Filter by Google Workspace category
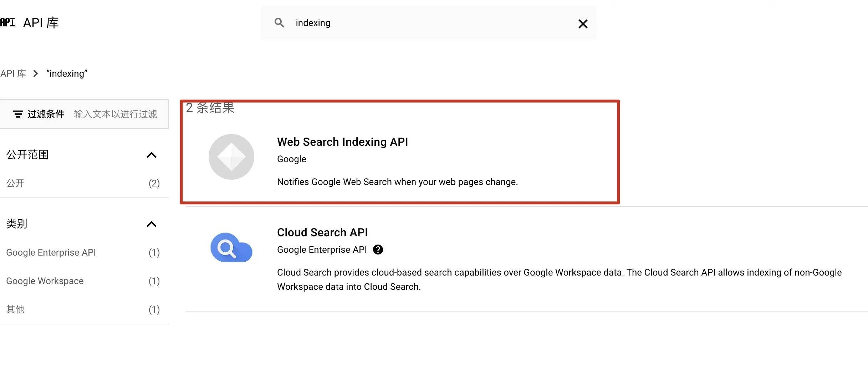The height and width of the screenshot is (380, 868). click(x=45, y=281)
